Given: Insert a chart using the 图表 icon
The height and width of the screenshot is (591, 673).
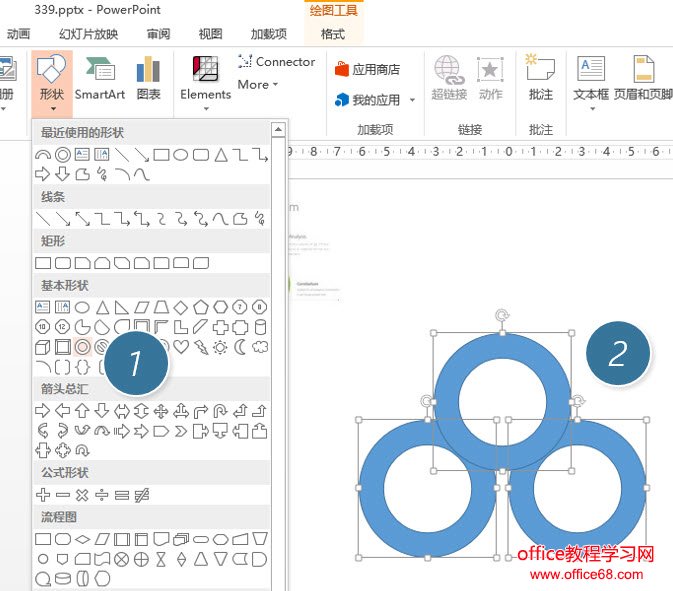Looking at the screenshot, I should coord(148,78).
